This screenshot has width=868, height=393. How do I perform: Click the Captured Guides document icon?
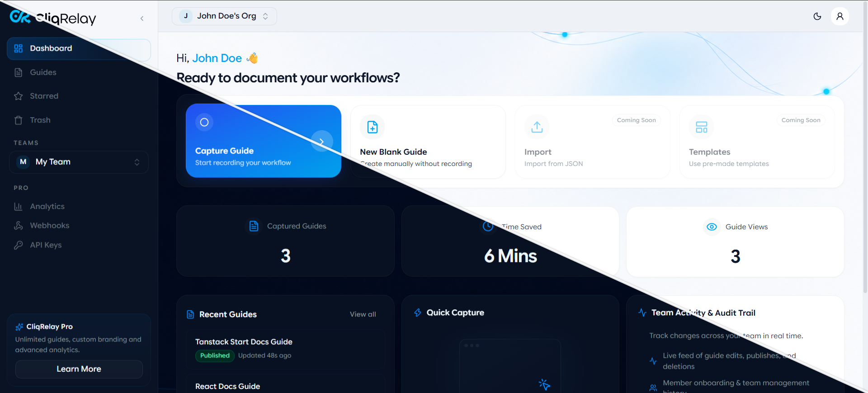pos(254,226)
